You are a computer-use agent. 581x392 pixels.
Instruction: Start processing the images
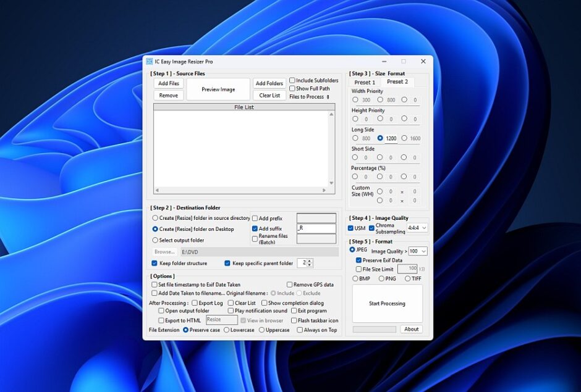tap(387, 304)
